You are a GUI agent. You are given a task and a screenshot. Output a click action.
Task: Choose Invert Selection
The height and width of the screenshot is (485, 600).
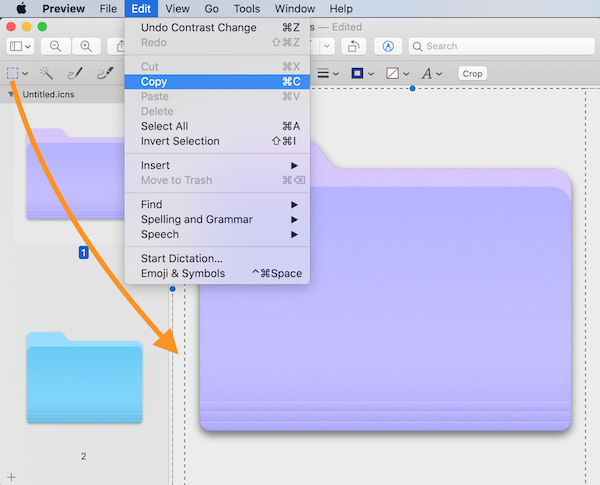point(217,141)
